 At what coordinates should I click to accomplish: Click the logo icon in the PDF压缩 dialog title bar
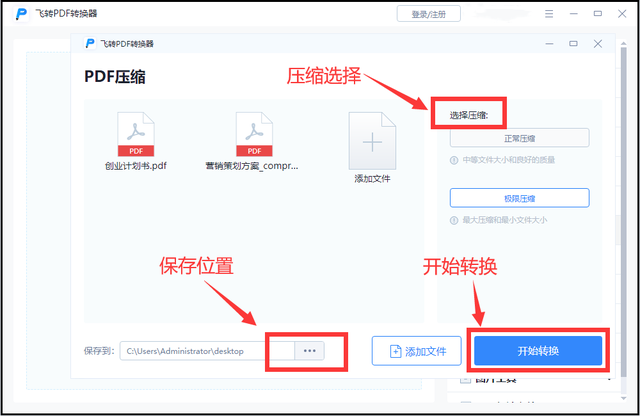(89, 44)
